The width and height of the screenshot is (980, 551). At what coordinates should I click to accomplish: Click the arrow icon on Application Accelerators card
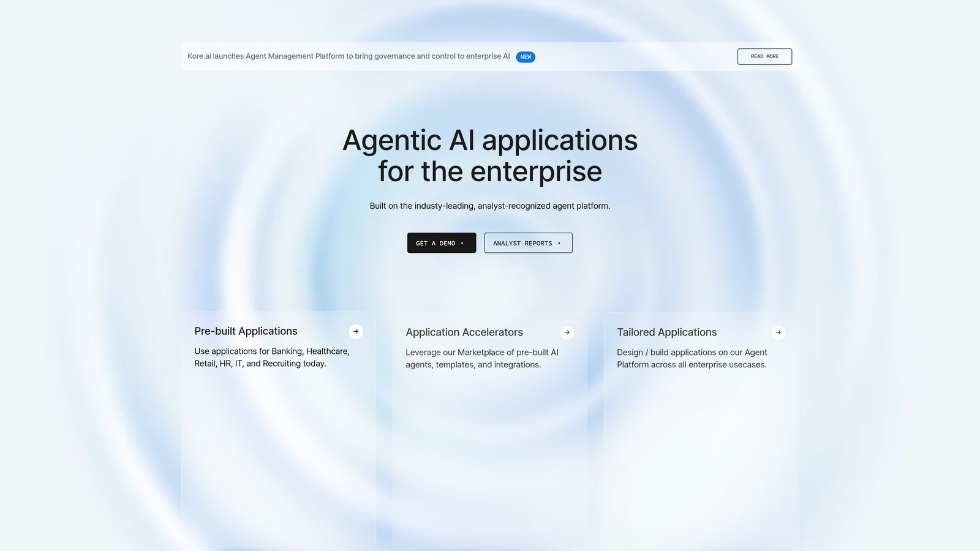[x=567, y=332]
